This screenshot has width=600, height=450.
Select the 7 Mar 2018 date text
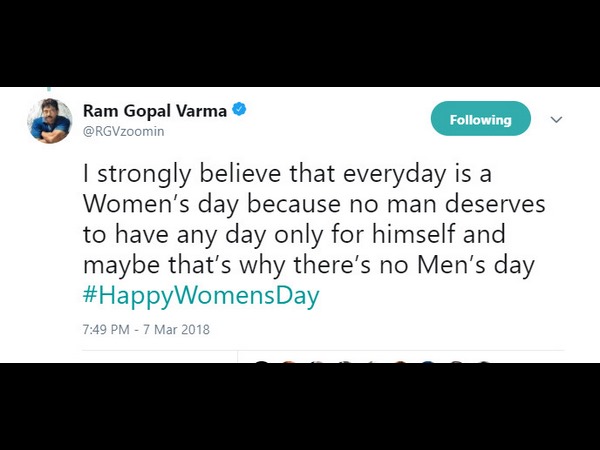click(176, 329)
